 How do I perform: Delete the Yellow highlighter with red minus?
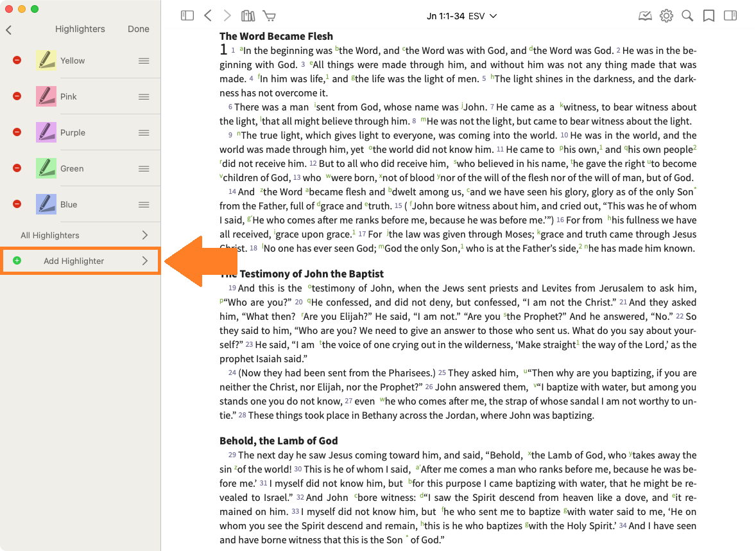pos(17,60)
